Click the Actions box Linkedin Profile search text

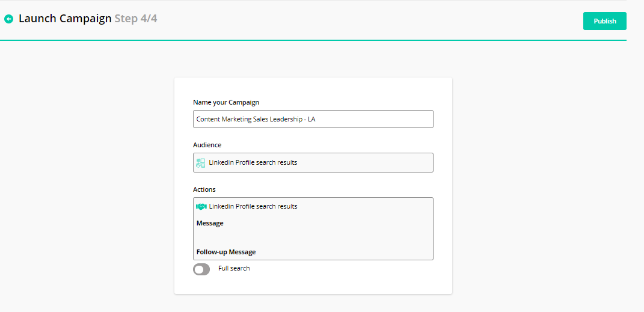253,206
